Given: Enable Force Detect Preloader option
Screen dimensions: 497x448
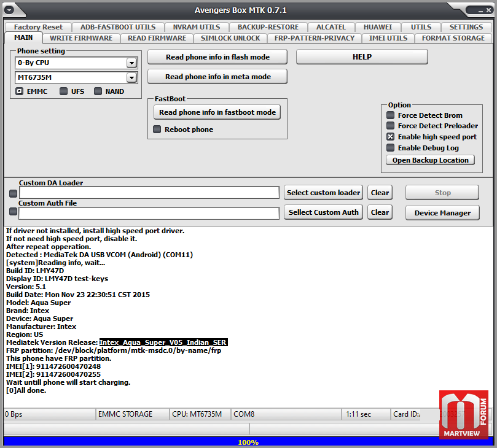Looking at the screenshot, I should tap(391, 126).
